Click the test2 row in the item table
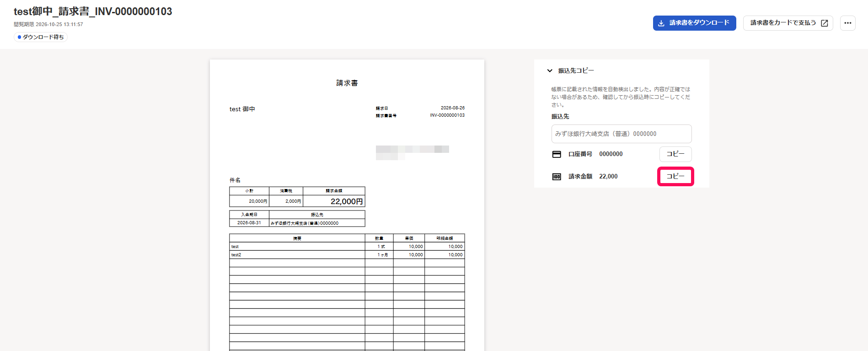 coord(347,255)
